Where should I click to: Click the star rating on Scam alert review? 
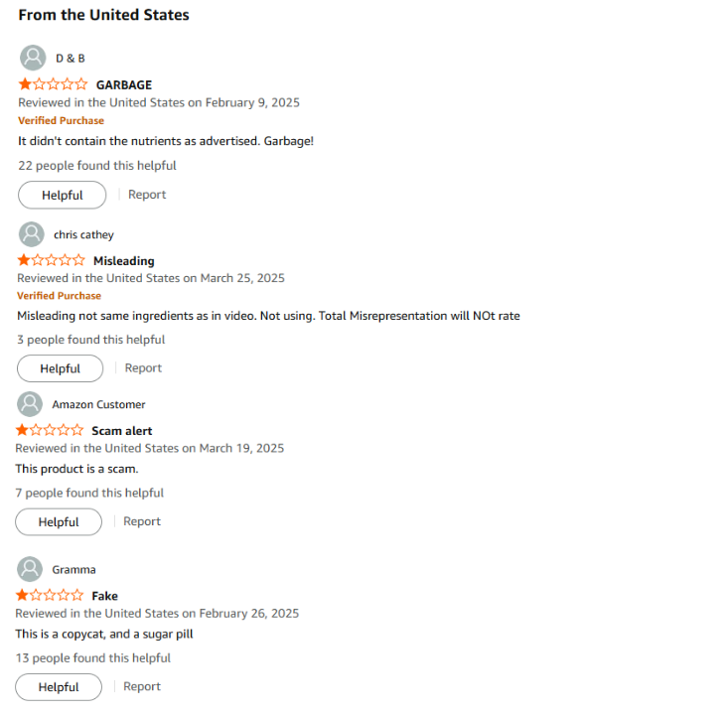click(x=50, y=430)
